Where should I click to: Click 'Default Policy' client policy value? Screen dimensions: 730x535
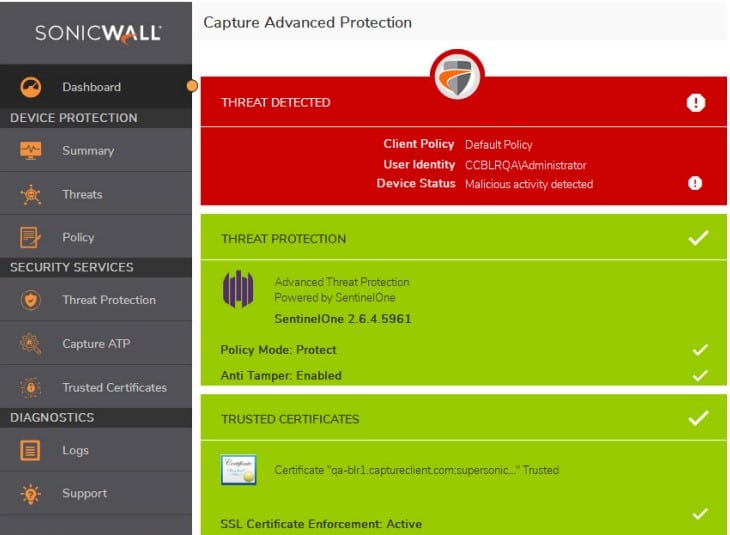[499, 145]
